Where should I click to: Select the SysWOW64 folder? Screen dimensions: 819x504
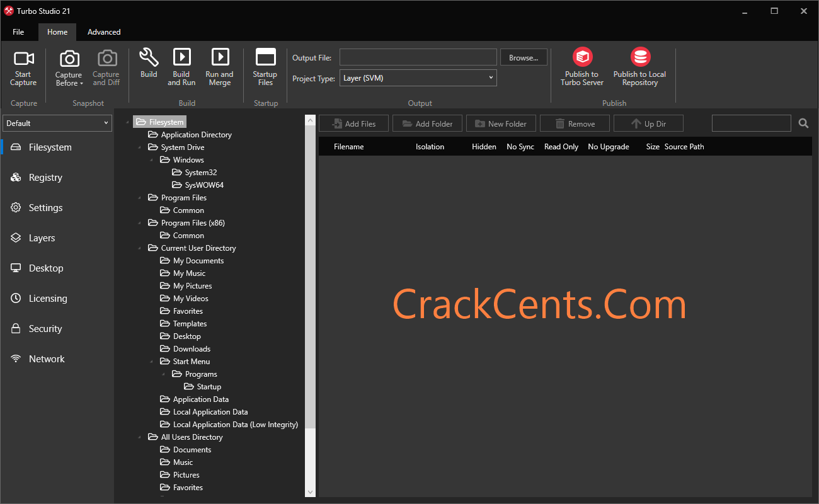coord(197,185)
